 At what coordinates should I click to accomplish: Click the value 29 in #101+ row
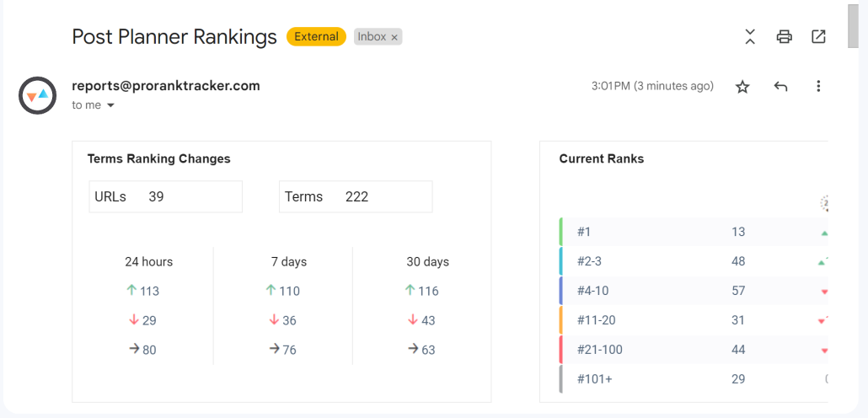738,379
